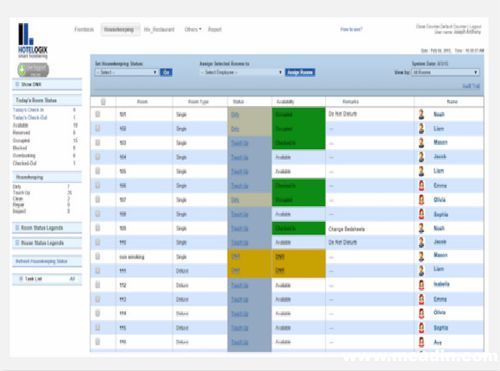Click Noah's avatar icon in room 101 row
This screenshot has width=500, height=371.
(421, 114)
